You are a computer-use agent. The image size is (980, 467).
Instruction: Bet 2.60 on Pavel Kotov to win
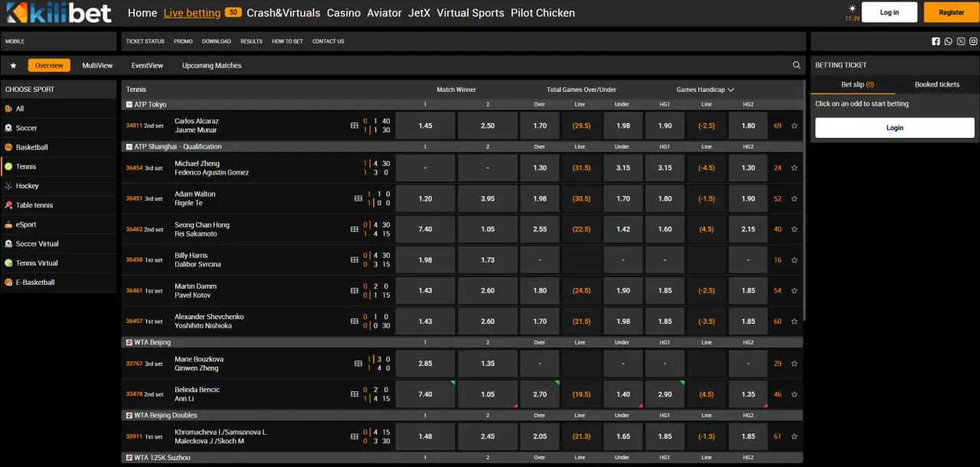[488, 290]
